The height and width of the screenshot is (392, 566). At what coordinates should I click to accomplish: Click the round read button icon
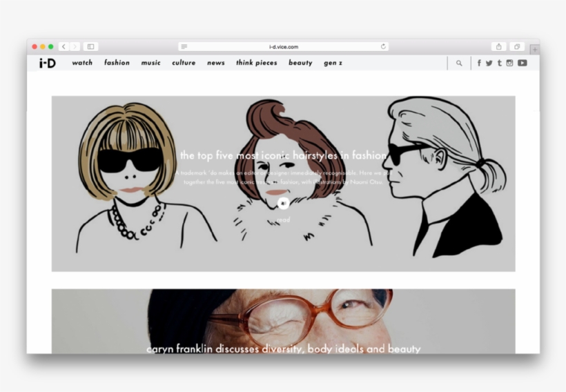(284, 204)
